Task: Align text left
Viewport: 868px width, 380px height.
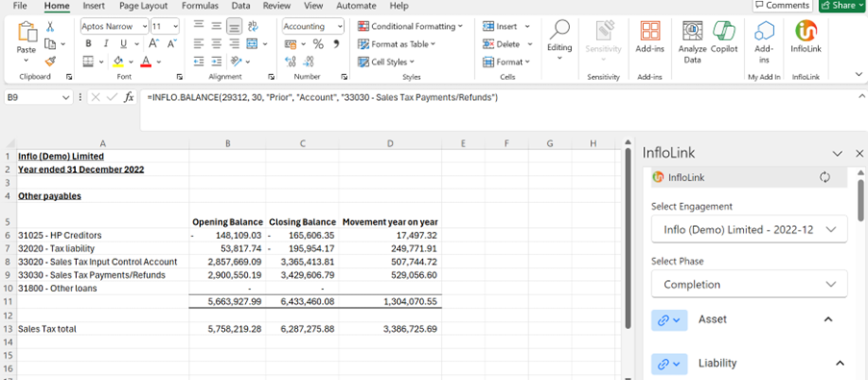Action: (x=199, y=43)
